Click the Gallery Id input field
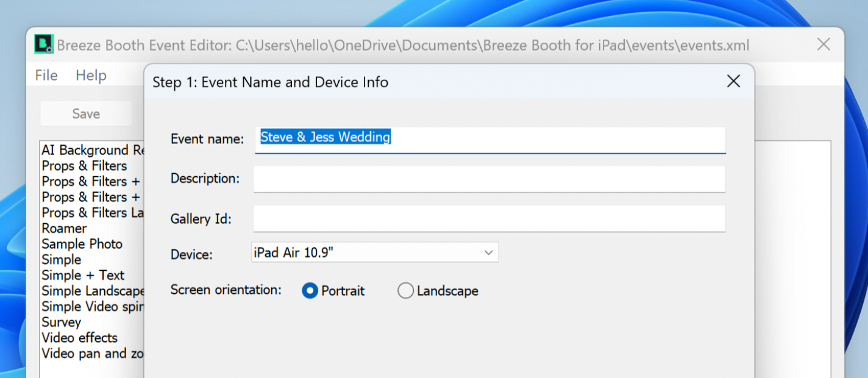This screenshot has height=378, width=868. (489, 219)
